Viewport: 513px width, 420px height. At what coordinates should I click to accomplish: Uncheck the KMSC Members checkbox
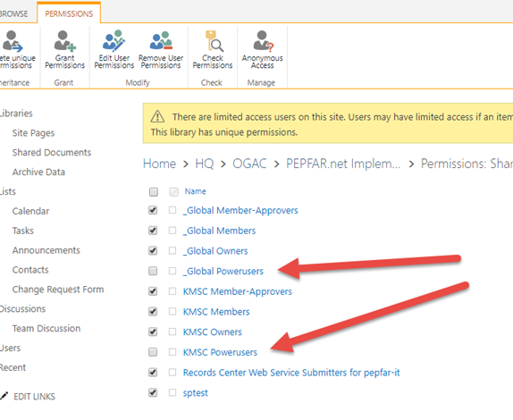point(153,311)
